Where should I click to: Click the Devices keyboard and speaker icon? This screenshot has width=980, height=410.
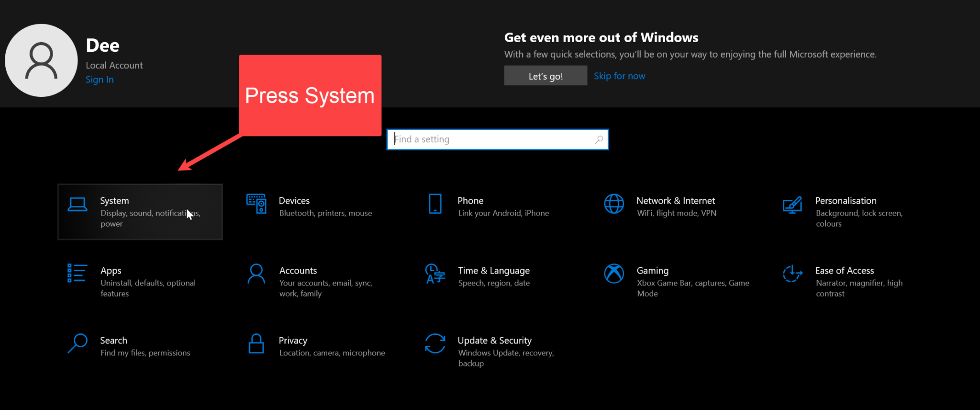coord(256,204)
